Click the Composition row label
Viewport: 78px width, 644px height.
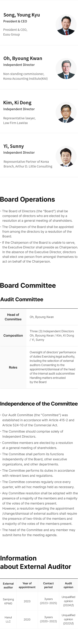point(13,335)
